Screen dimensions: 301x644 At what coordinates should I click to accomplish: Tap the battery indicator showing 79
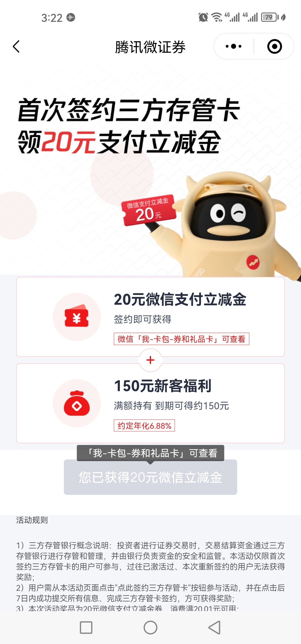coord(270,17)
